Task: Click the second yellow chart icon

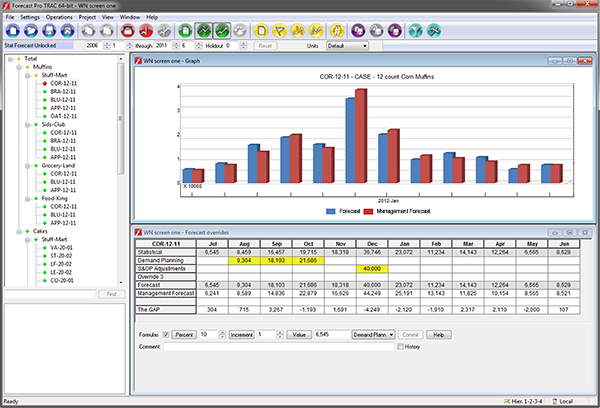Action: pos(316,31)
